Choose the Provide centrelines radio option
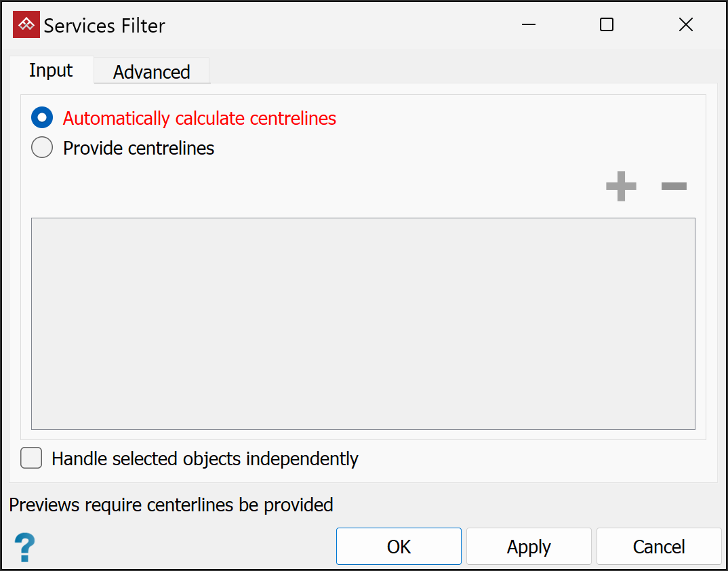 pyautogui.click(x=42, y=148)
